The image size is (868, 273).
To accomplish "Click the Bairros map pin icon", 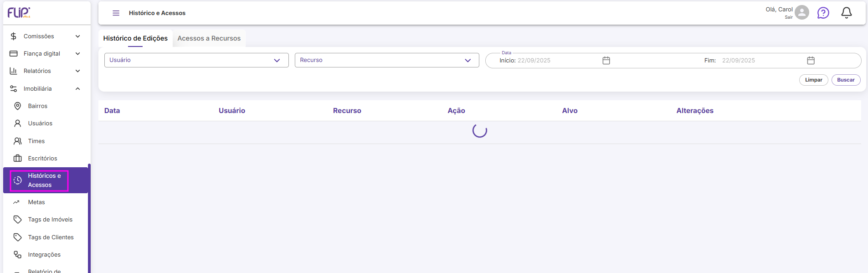I will click(x=18, y=106).
